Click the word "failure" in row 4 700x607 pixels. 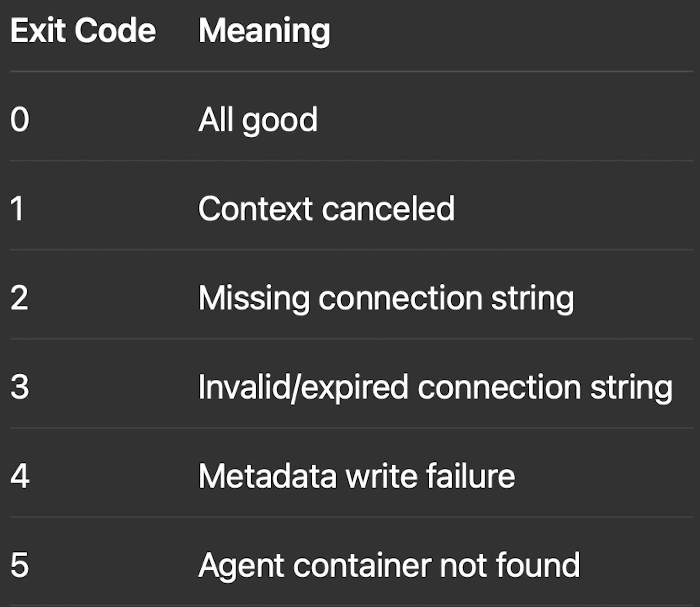(471, 476)
